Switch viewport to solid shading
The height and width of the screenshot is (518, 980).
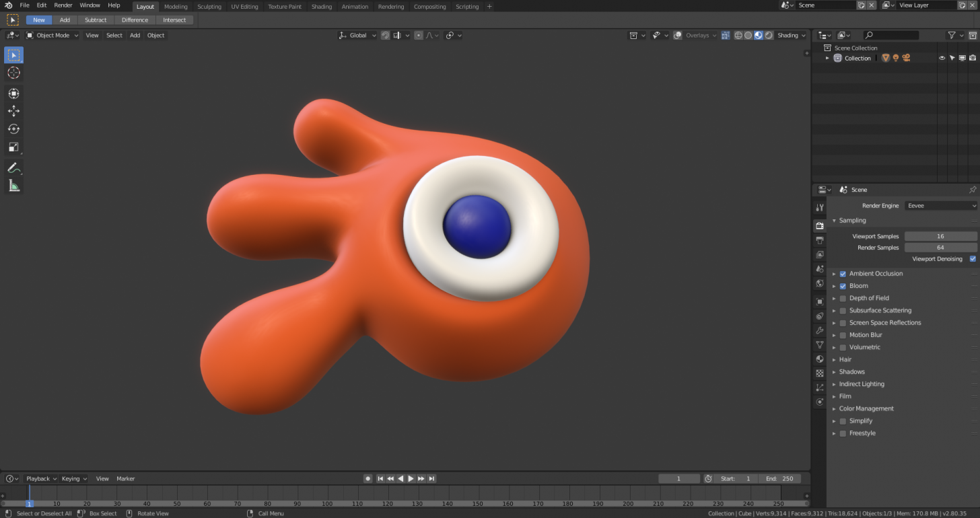(x=748, y=36)
